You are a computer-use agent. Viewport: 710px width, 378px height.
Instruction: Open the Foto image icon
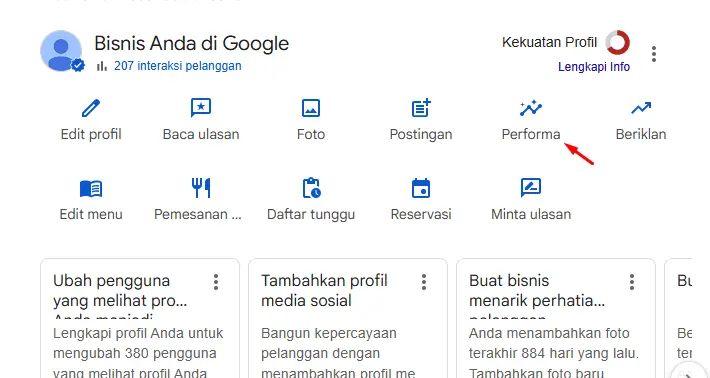tap(311, 108)
